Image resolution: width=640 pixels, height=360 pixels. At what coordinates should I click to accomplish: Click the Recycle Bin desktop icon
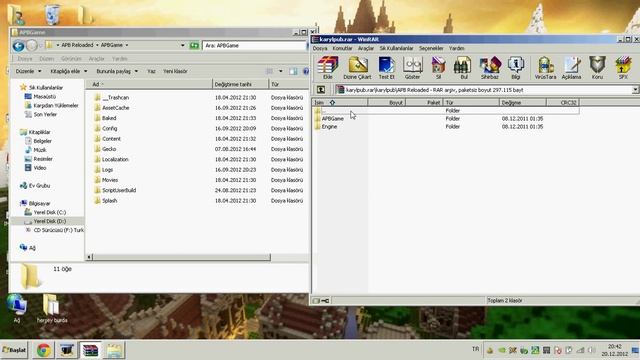click(x=52, y=14)
